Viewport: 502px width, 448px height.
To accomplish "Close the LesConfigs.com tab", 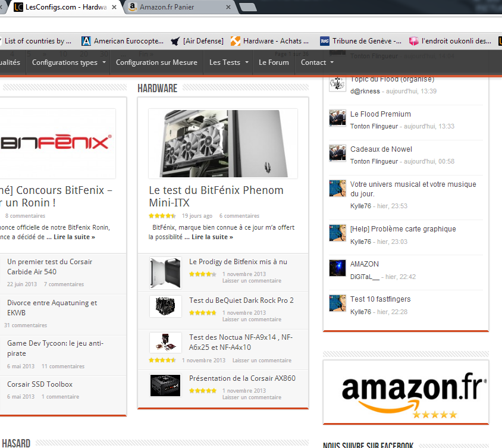I will 114,7.
